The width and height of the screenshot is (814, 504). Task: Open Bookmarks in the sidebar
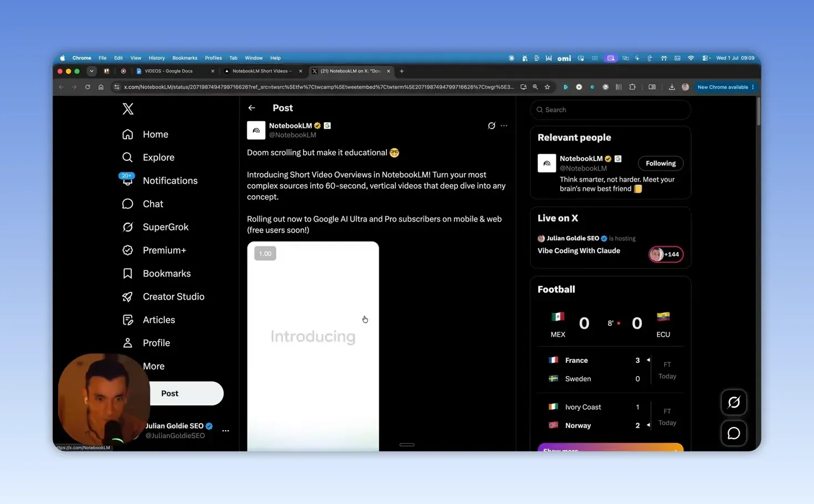[x=156, y=274]
